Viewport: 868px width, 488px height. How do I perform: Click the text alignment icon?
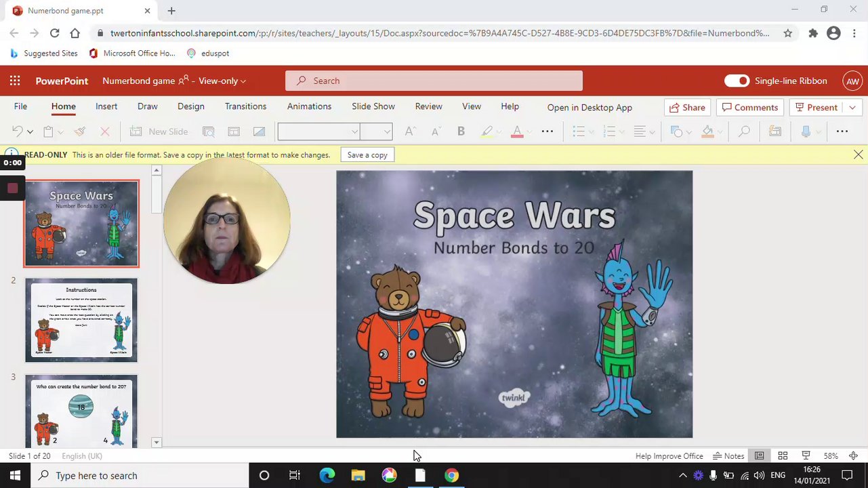click(x=640, y=131)
